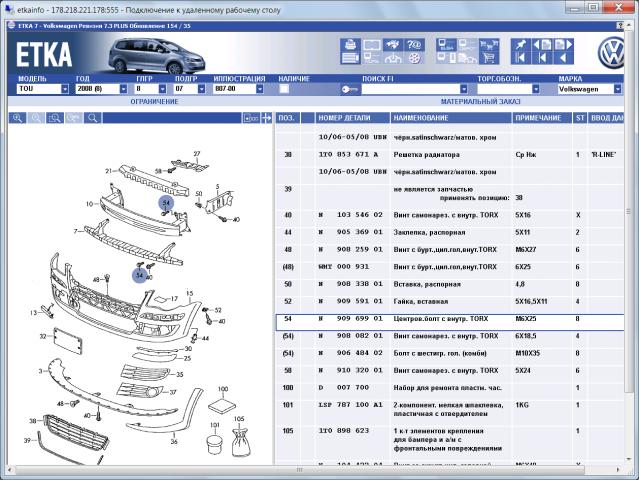The height and width of the screenshot is (480, 639).
Task: Click the icon left of the cross-arrow button
Action: [251, 118]
